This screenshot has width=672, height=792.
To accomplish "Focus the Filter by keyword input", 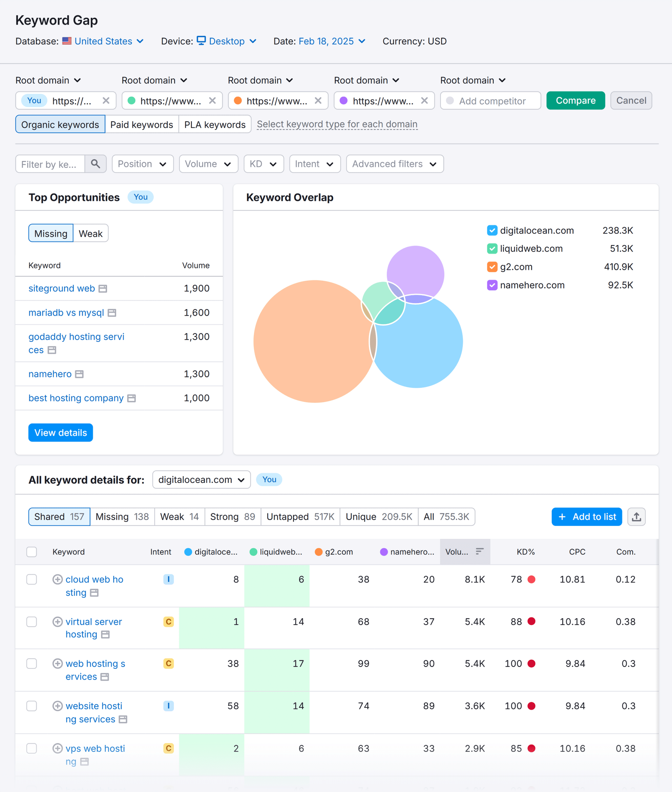I will (x=50, y=164).
